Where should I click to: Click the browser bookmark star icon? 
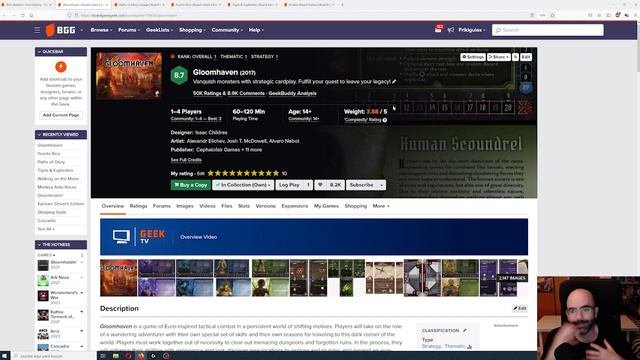pos(552,15)
